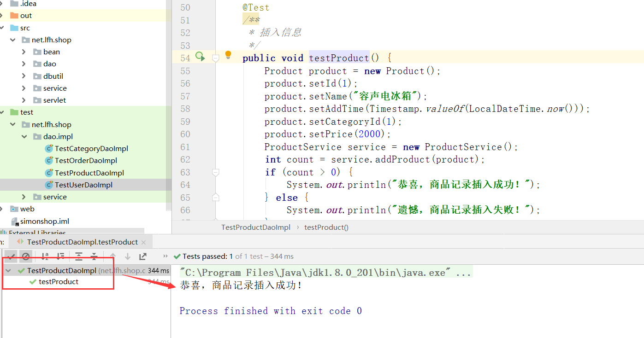Click the simonshop.iml file icon
644x338 pixels.
pos(14,221)
